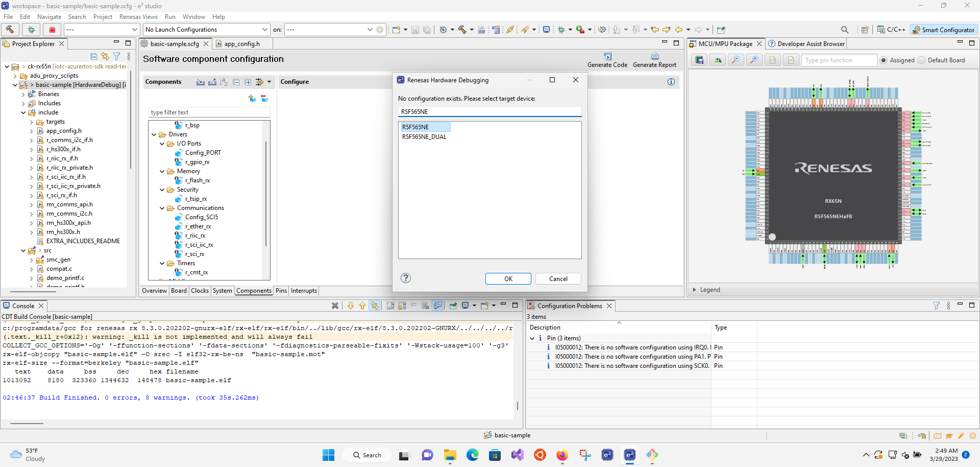
Task: Click taskbar Search box
Action: point(367,455)
